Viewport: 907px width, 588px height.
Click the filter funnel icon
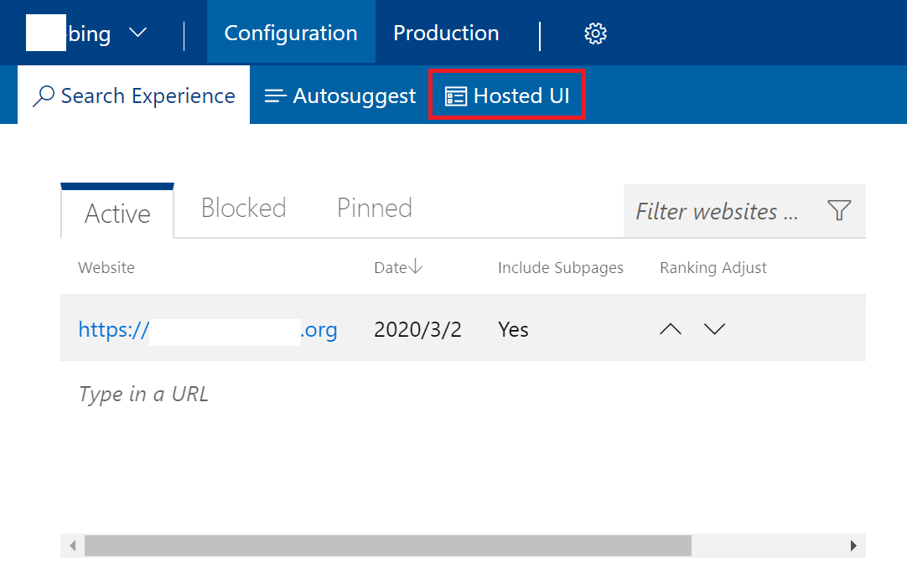(839, 211)
